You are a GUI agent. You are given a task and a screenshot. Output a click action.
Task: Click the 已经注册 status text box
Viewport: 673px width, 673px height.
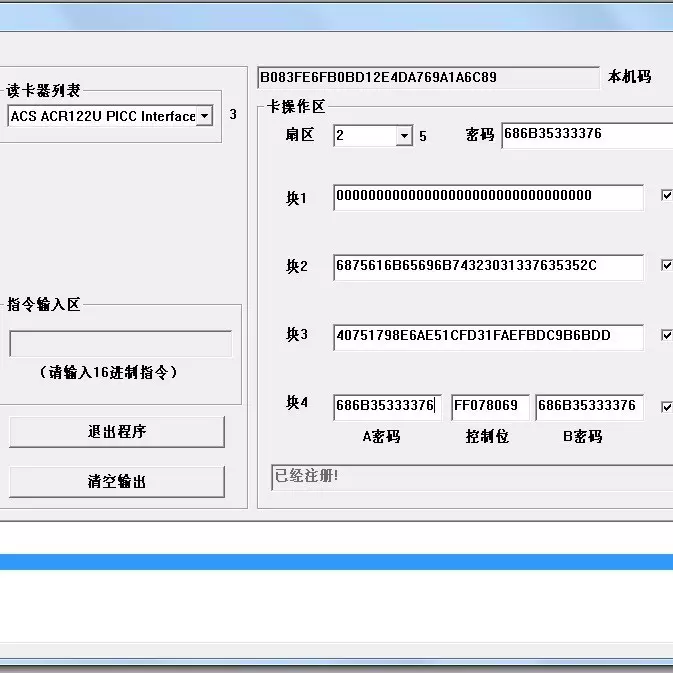[x=472, y=477]
